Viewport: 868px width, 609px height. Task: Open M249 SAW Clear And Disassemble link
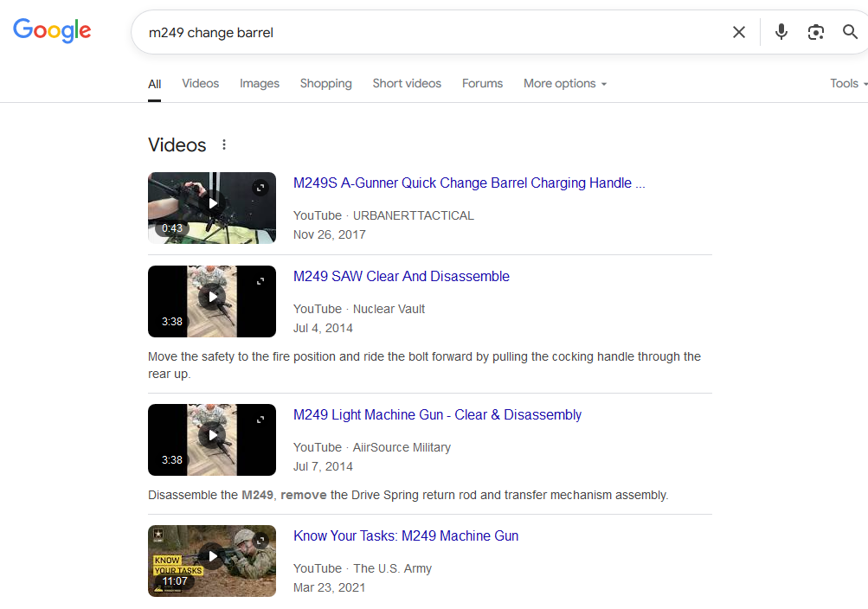coord(402,277)
